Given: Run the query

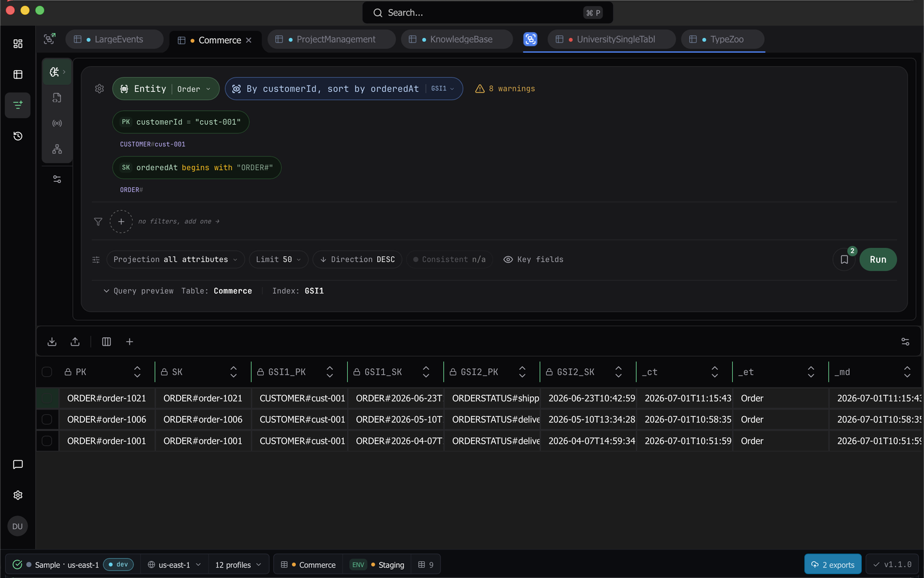Looking at the screenshot, I should (x=878, y=259).
